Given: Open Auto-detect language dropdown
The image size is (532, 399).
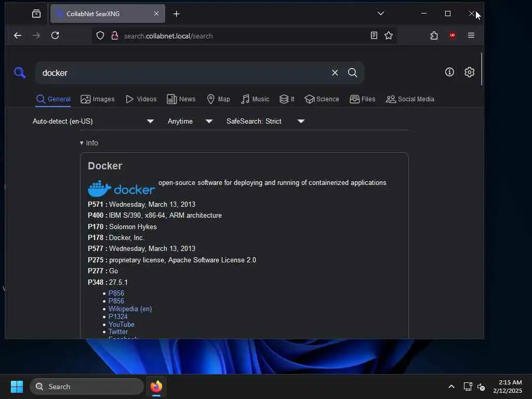Looking at the screenshot, I should [x=93, y=121].
